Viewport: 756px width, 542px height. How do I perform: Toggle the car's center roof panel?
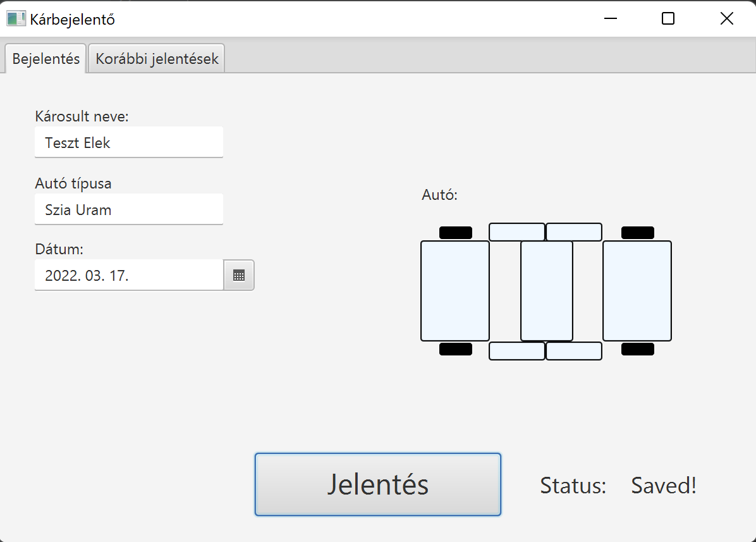click(547, 291)
